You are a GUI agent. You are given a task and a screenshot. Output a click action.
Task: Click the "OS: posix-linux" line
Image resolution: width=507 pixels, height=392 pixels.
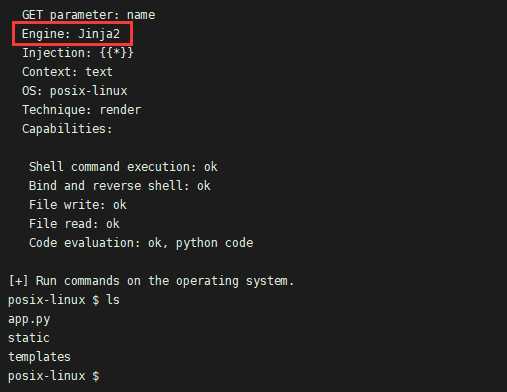pyautogui.click(x=74, y=91)
